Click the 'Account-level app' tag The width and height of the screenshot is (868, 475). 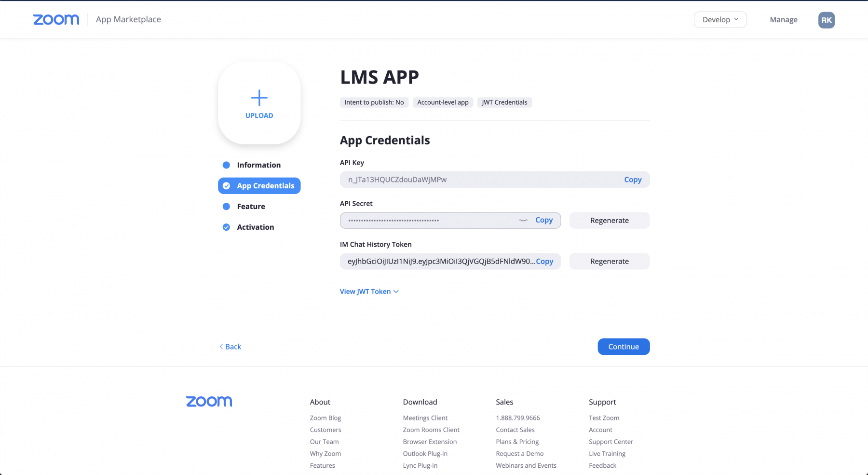[443, 102]
